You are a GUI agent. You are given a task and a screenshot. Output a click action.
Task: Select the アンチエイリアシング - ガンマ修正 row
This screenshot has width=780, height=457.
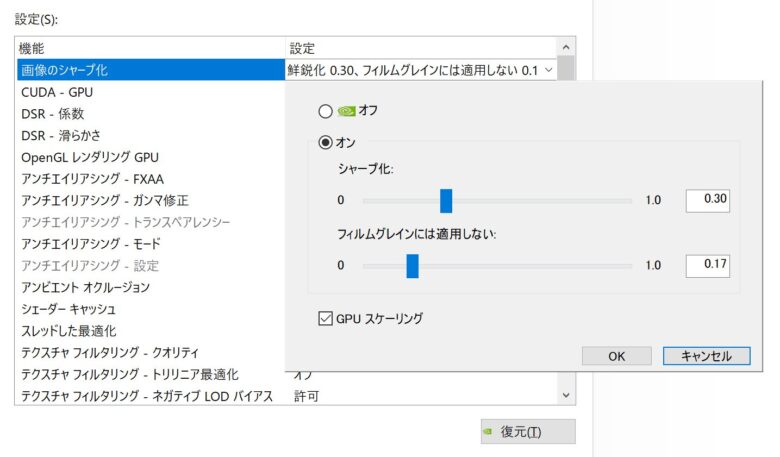151,200
